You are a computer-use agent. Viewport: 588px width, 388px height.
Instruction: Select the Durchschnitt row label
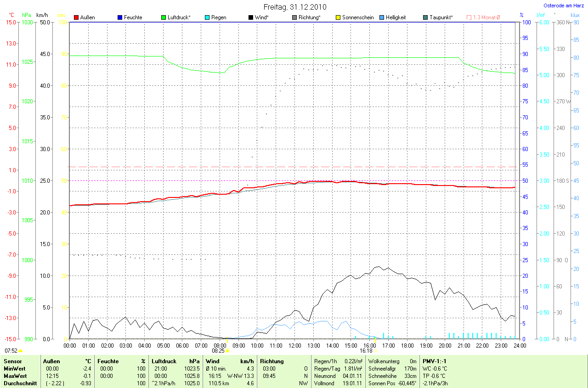tap(20, 383)
